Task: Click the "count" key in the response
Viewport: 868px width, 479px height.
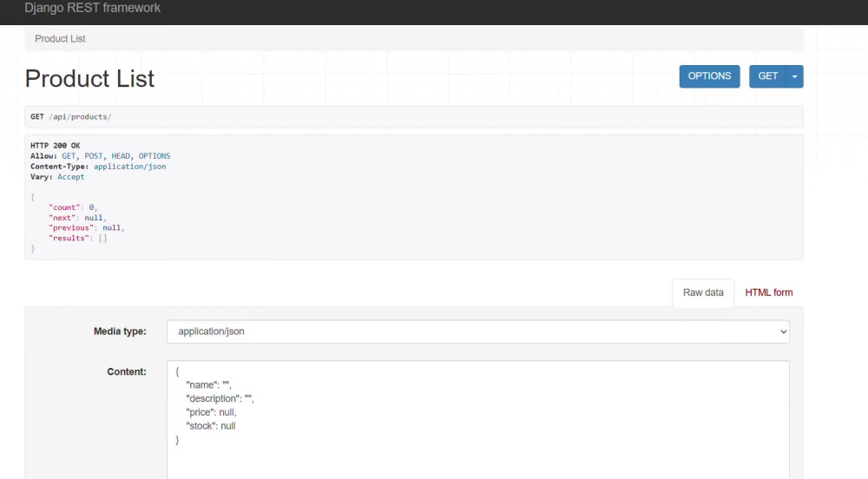Action: pyautogui.click(x=64, y=207)
